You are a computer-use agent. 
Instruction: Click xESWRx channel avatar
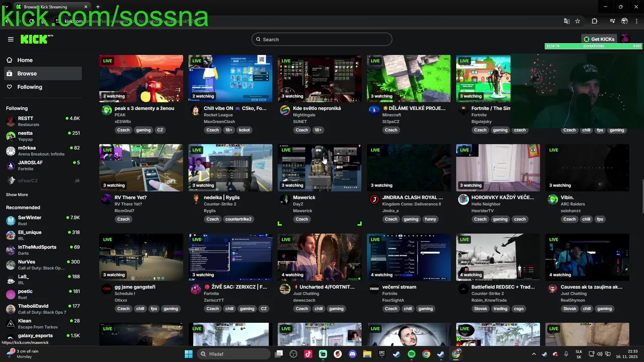[x=106, y=111]
